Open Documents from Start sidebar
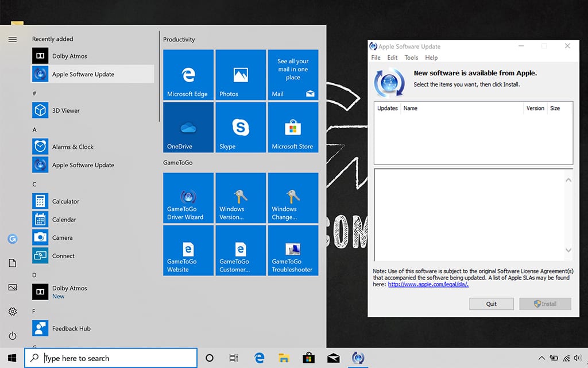The height and width of the screenshot is (368, 588). pyautogui.click(x=13, y=263)
